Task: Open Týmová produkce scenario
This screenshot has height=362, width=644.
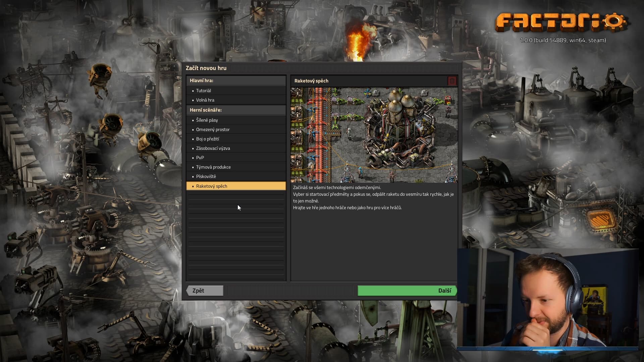Action: (236, 167)
